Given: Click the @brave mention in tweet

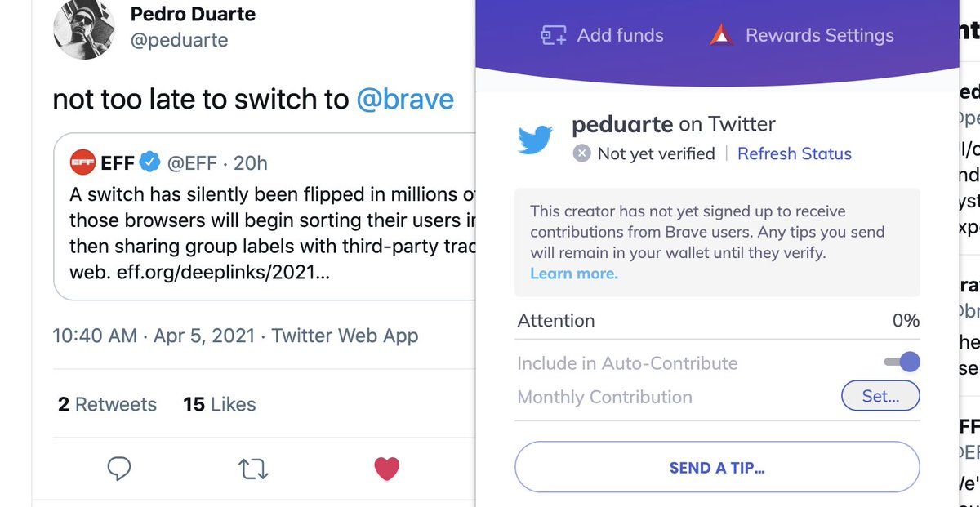Looking at the screenshot, I should pos(405,100).
